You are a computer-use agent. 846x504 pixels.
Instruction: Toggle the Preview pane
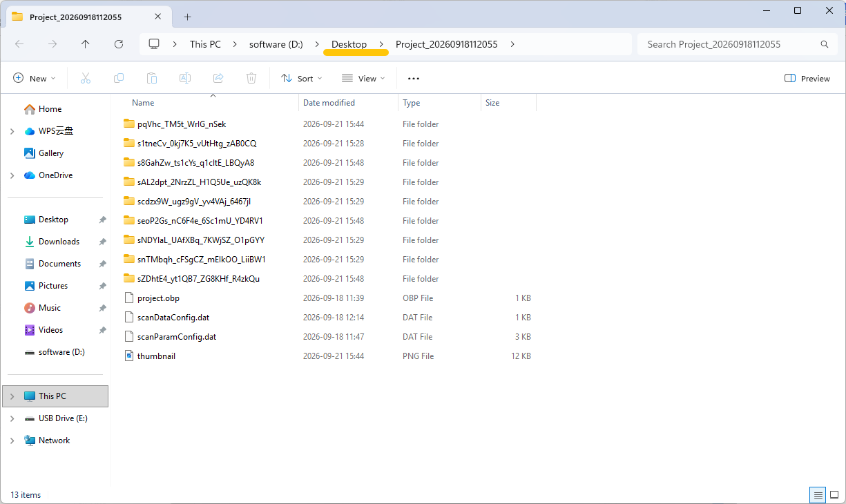coord(807,79)
